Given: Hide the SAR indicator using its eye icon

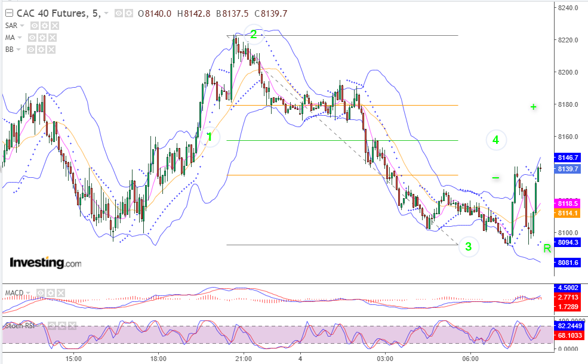Looking at the screenshot, I should (x=35, y=26).
